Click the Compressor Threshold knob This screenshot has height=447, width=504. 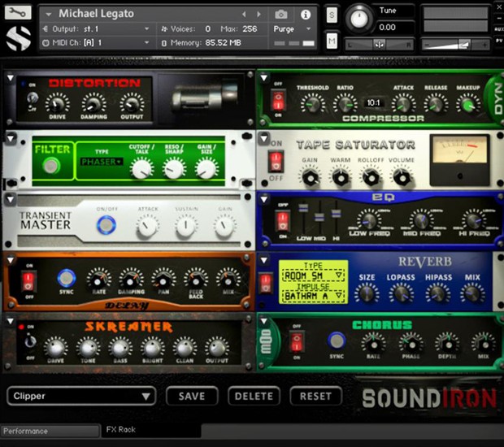point(312,105)
